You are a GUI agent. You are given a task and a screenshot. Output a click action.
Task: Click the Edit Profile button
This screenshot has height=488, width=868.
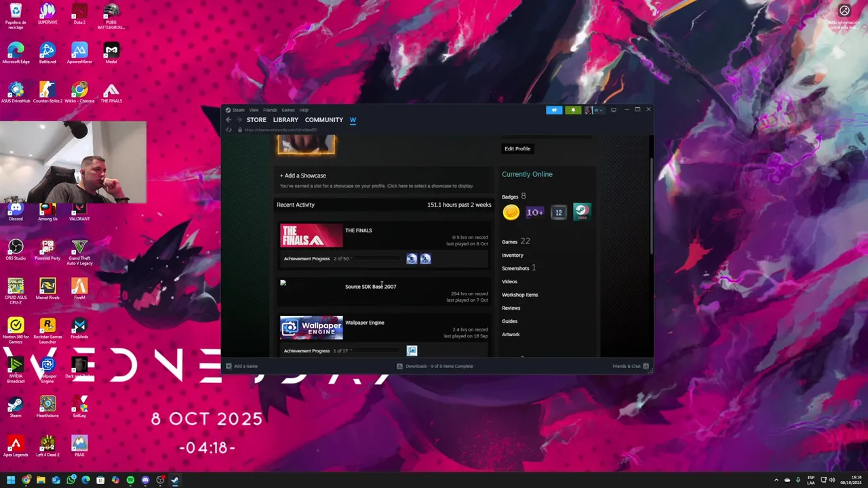[517, 148]
